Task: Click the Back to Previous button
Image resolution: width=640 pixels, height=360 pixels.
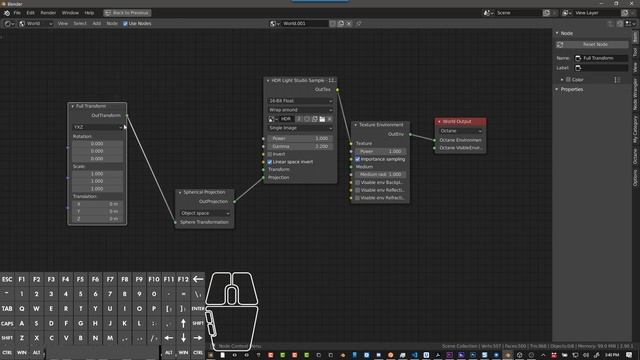Action: (127, 13)
